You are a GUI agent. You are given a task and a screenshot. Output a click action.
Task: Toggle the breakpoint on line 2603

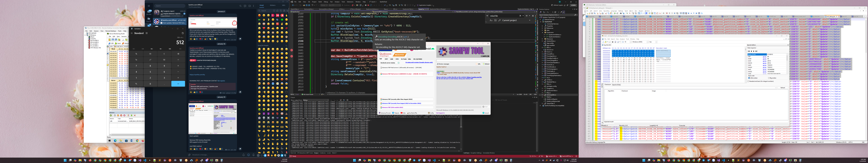click(x=292, y=56)
